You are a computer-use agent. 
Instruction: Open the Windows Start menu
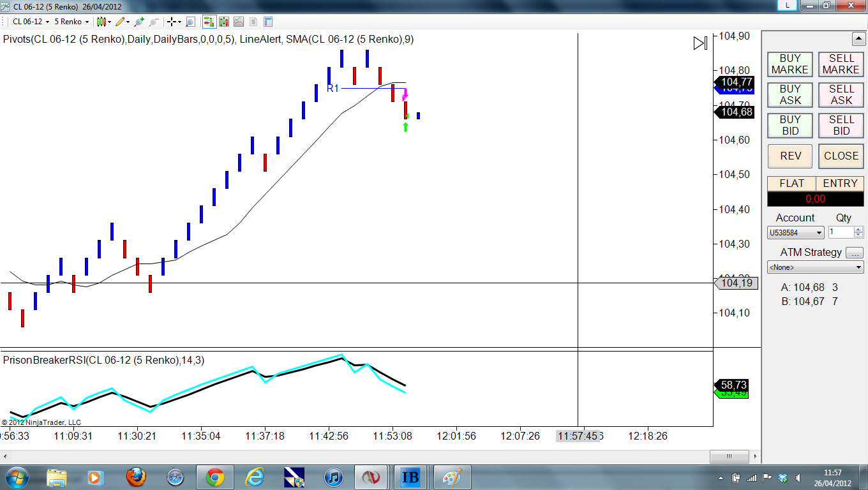[17, 477]
